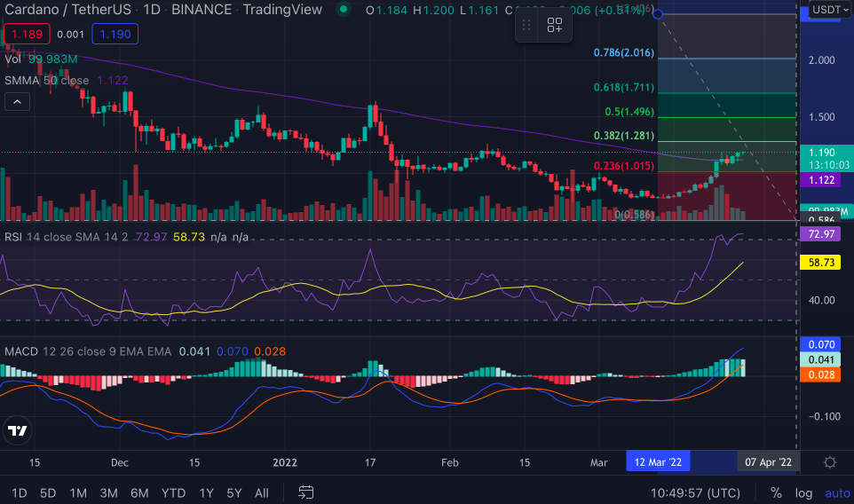Viewport: 854px width, 504px height.
Task: Toggle auto scale mode
Action: 837,492
